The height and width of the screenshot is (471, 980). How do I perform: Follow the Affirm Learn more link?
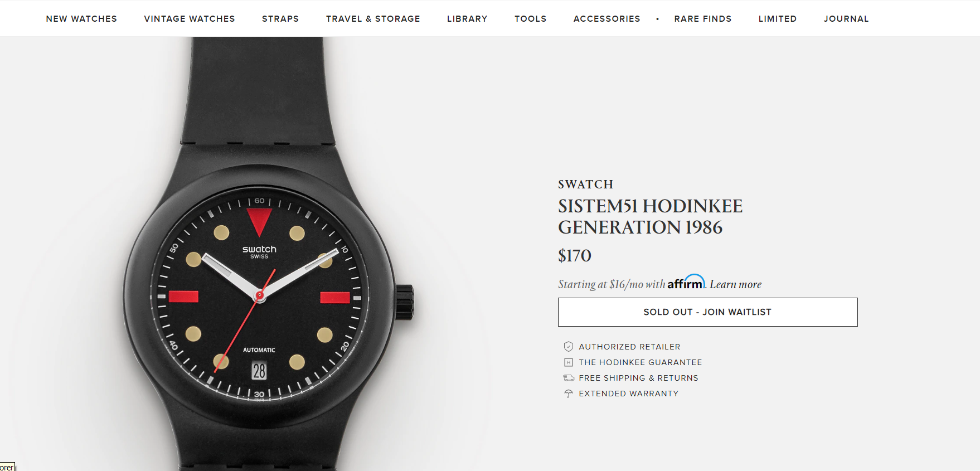[735, 284]
